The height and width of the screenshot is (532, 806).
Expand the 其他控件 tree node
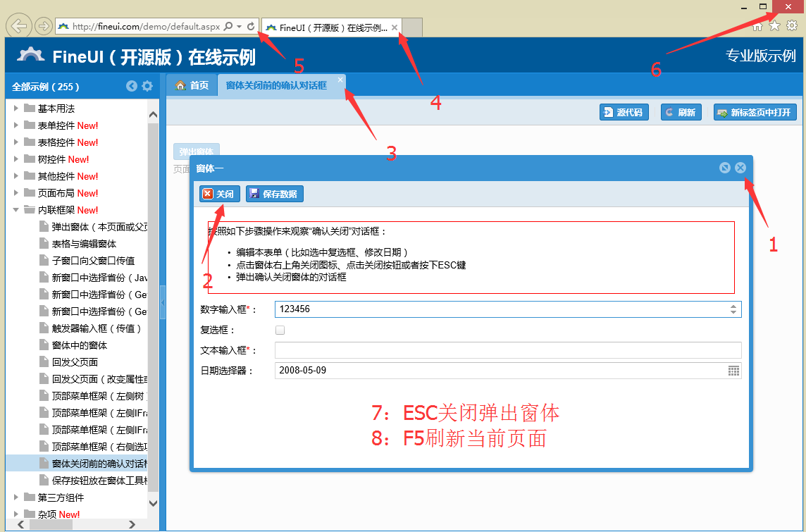pos(16,176)
